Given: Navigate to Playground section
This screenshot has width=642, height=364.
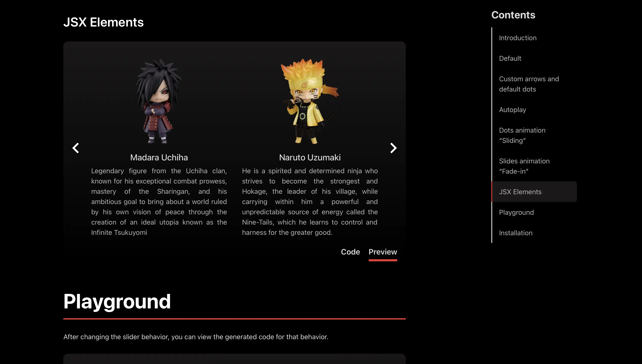Looking at the screenshot, I should (516, 212).
